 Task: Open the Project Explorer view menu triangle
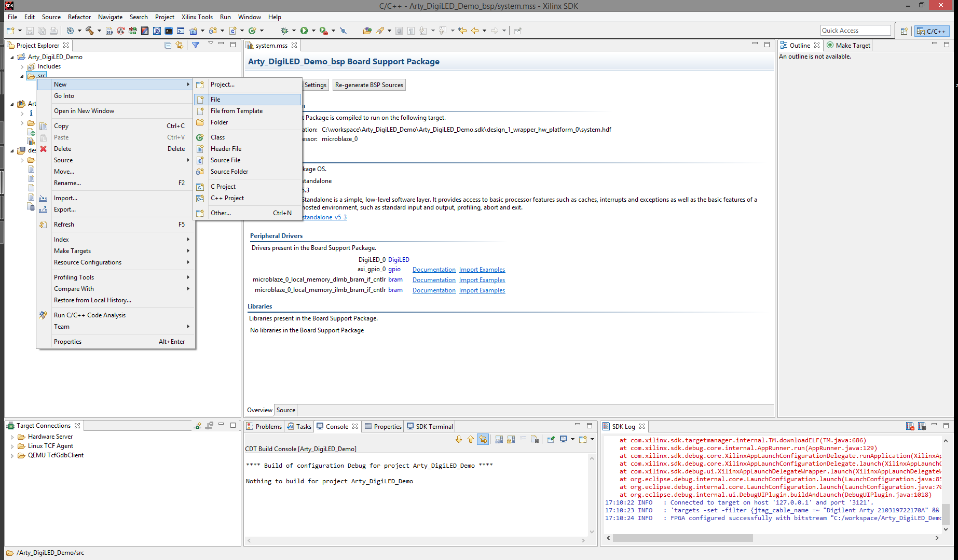[211, 44]
